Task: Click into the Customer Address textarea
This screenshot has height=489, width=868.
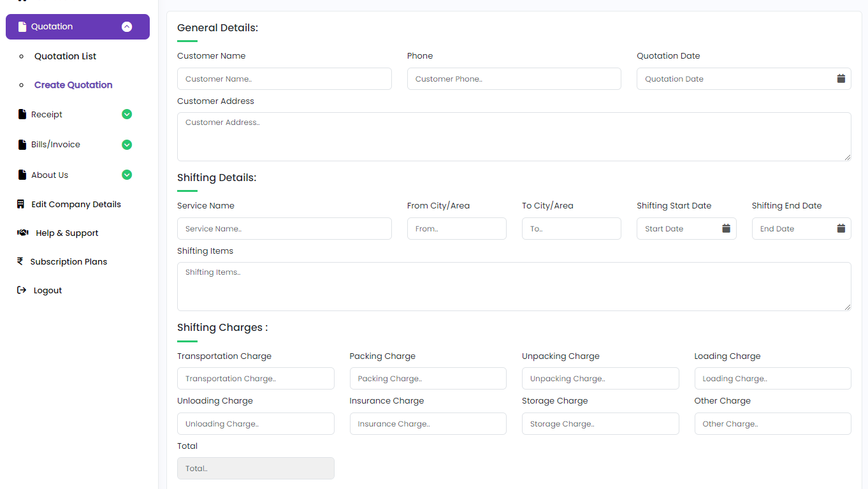Action: tap(514, 136)
